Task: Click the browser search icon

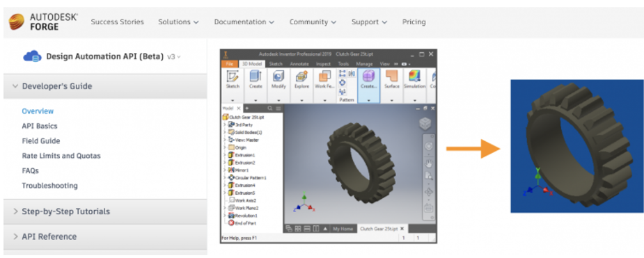Action: (270, 108)
